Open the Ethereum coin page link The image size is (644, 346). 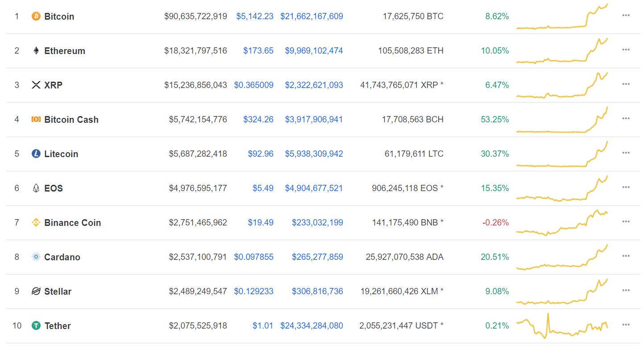(x=65, y=51)
